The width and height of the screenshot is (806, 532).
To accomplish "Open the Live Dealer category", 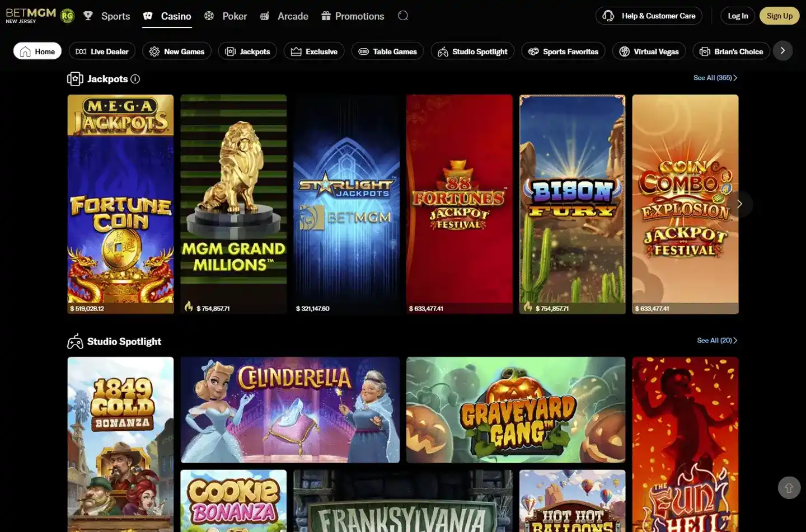I will pos(102,51).
